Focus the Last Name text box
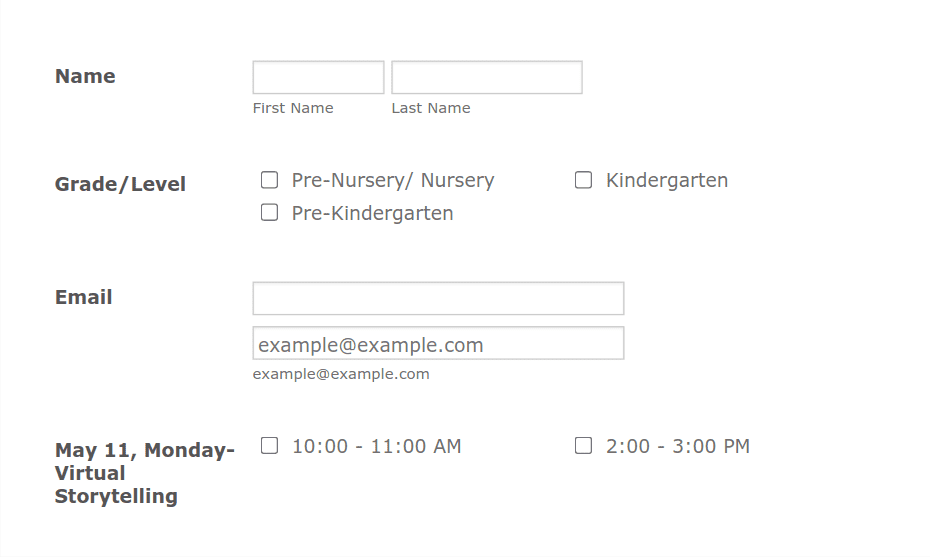 coord(486,78)
